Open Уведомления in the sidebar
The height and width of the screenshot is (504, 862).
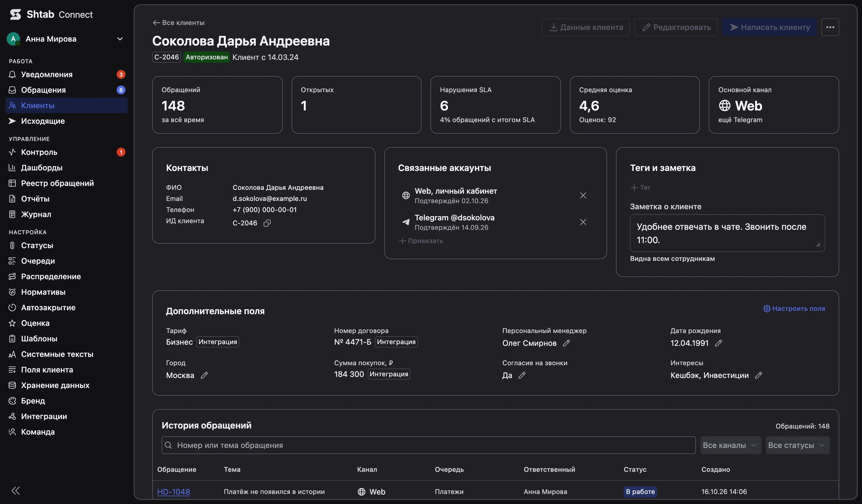click(x=67, y=74)
